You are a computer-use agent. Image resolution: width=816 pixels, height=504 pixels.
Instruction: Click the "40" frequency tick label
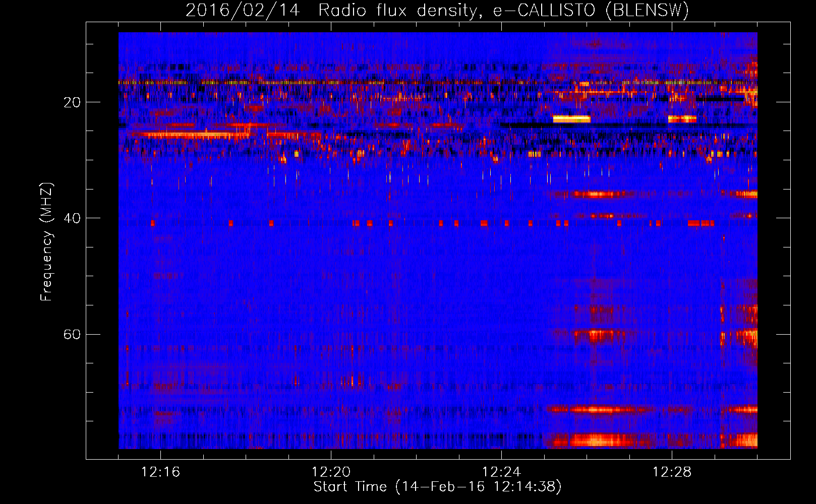click(72, 219)
